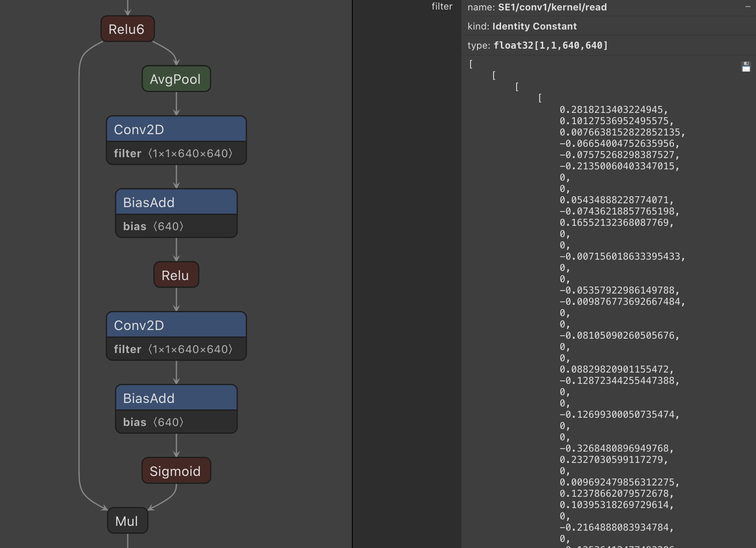Click value -0.3268480896949768

[617, 449]
